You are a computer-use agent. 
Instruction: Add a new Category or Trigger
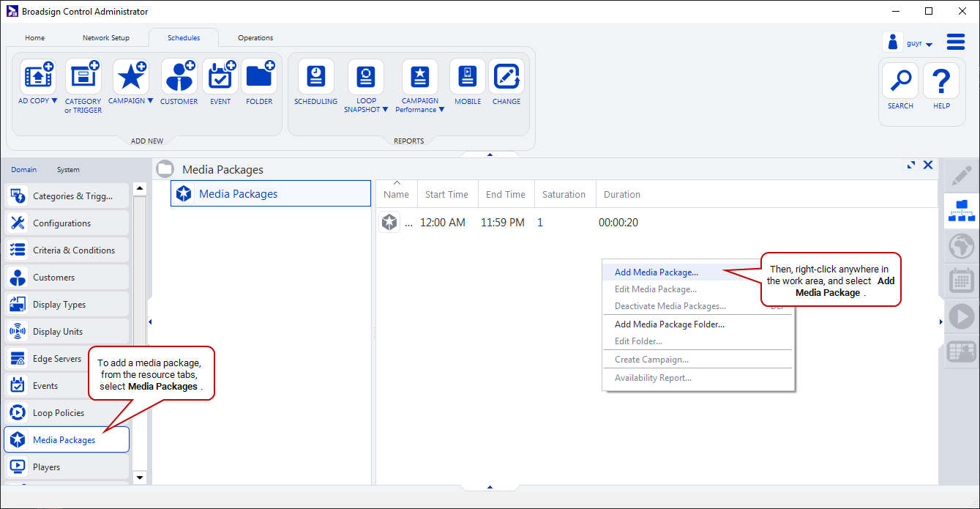tap(83, 77)
